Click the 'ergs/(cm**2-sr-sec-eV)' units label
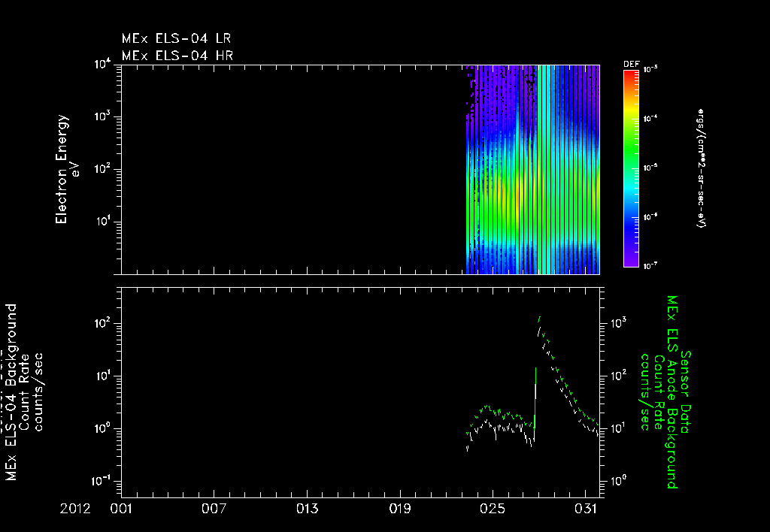 pos(701,168)
